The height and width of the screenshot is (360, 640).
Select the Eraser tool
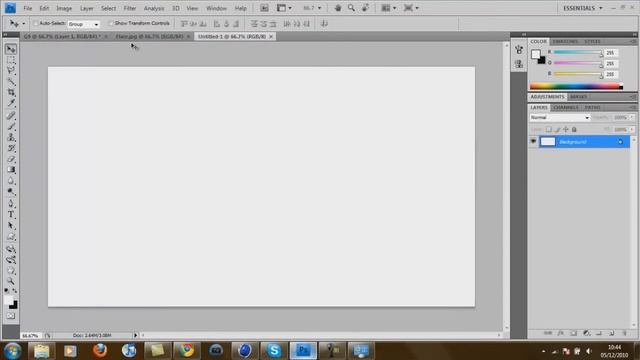tap(11, 159)
